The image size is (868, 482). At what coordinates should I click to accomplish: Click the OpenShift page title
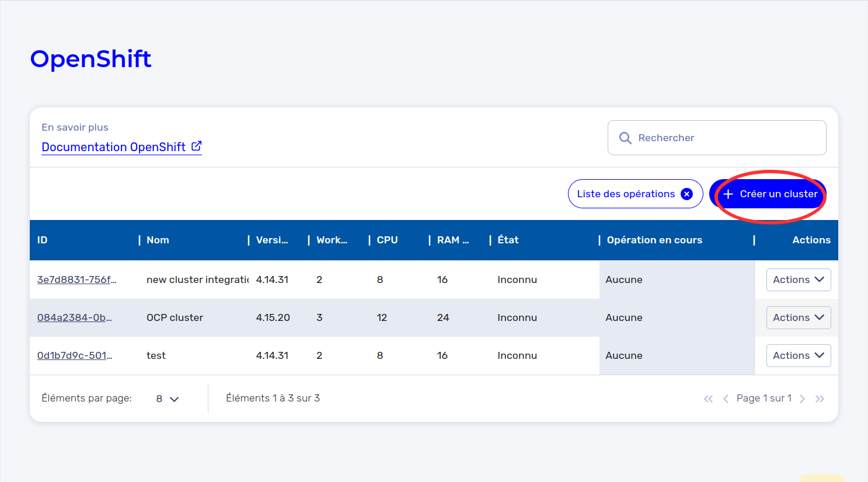click(x=90, y=59)
